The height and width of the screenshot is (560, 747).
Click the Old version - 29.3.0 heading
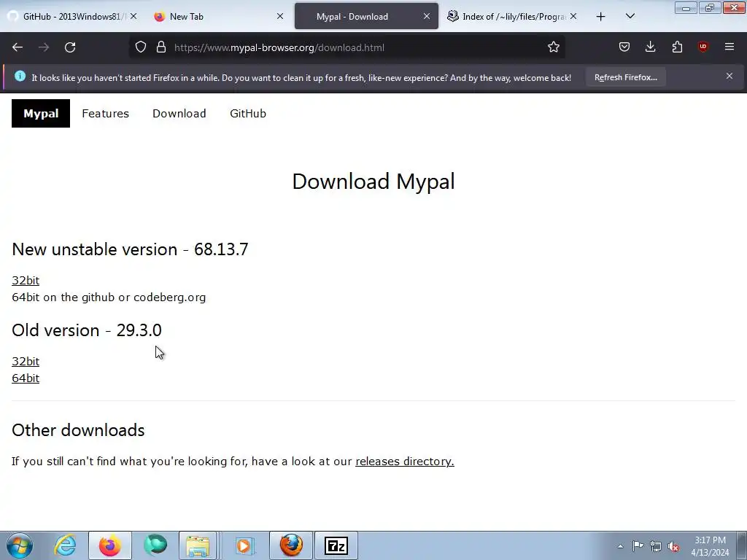click(x=87, y=330)
